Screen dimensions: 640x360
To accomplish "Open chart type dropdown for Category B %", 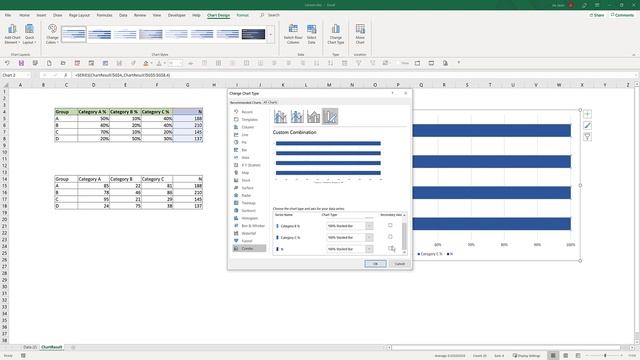I will click(369, 226).
